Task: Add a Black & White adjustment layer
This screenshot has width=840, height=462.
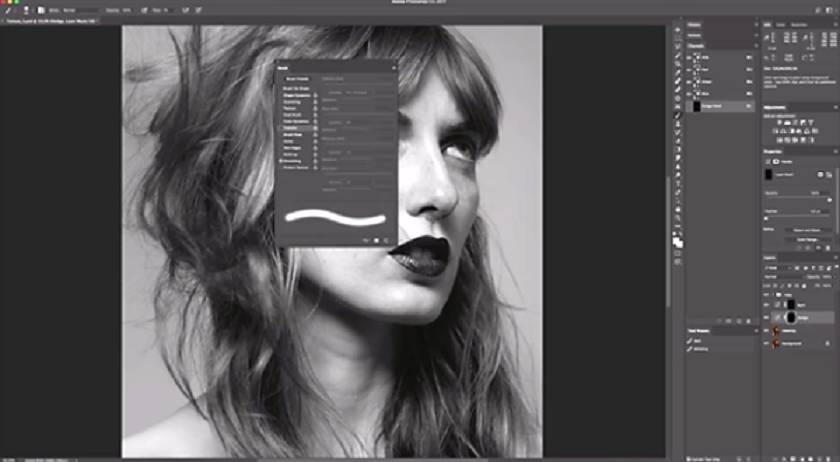Action: click(x=792, y=131)
